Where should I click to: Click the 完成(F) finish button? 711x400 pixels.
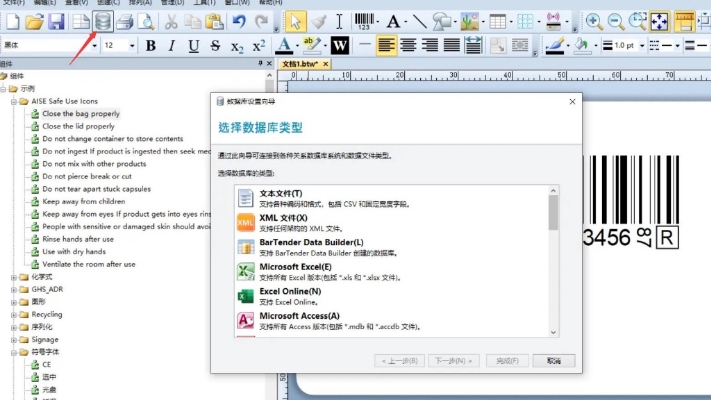pyautogui.click(x=507, y=361)
